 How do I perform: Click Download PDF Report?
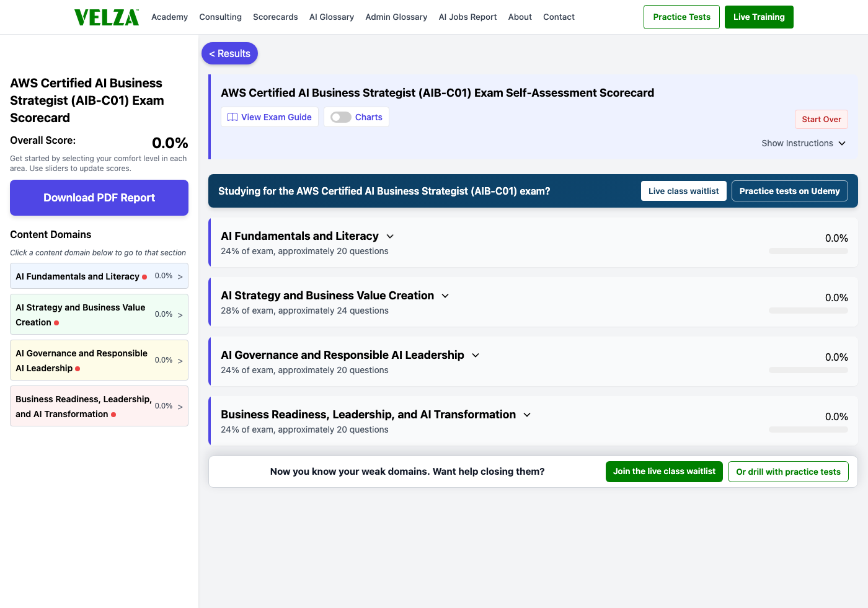click(99, 198)
